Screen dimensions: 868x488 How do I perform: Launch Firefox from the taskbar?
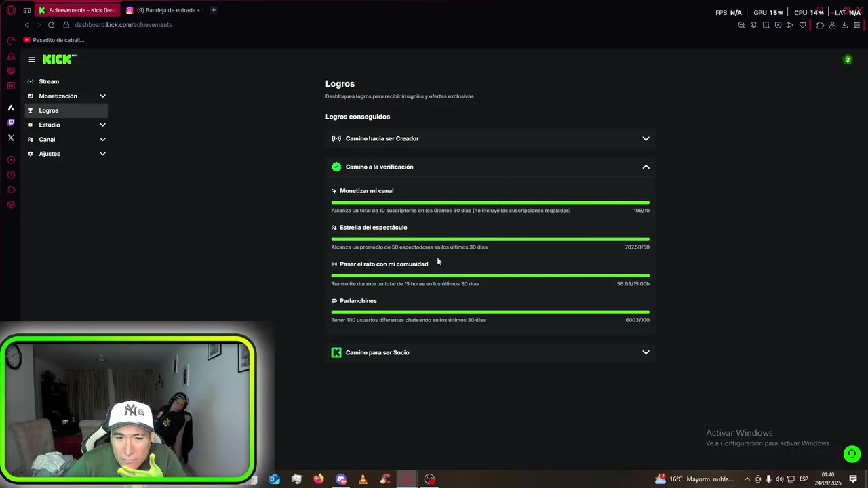coord(319,479)
